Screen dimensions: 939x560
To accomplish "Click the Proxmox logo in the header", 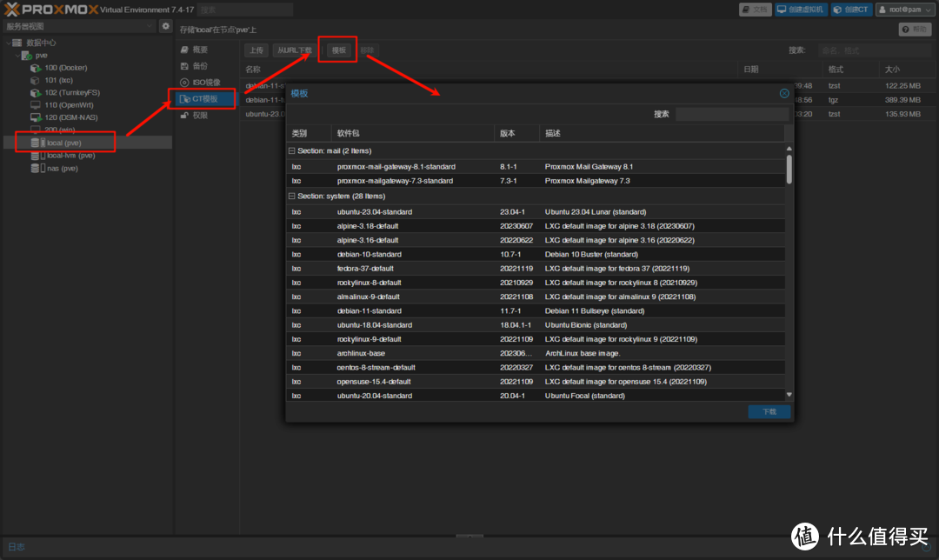I will point(51,10).
